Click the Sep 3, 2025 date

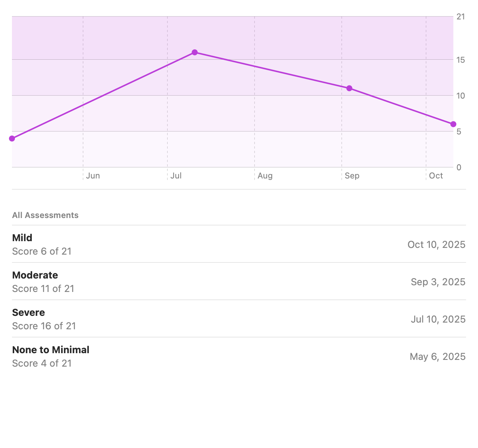[x=438, y=282]
